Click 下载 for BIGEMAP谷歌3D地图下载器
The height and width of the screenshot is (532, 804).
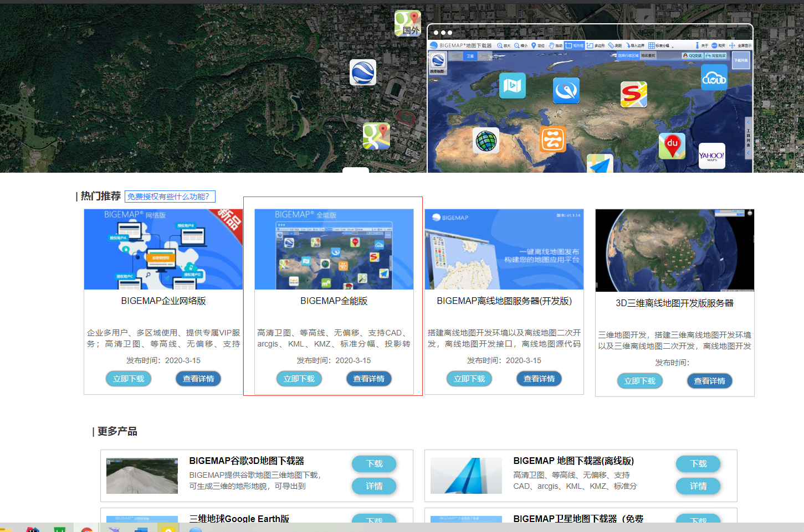(x=374, y=464)
